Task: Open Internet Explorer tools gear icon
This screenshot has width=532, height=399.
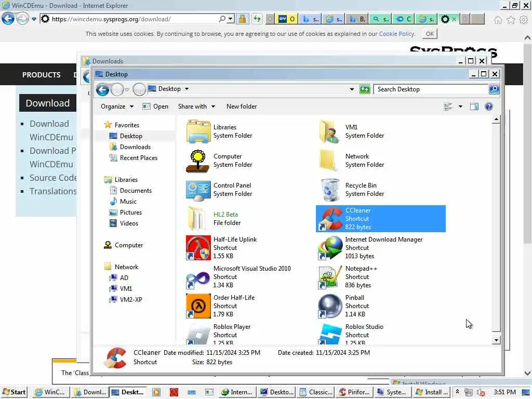Action: pyautogui.click(x=524, y=20)
